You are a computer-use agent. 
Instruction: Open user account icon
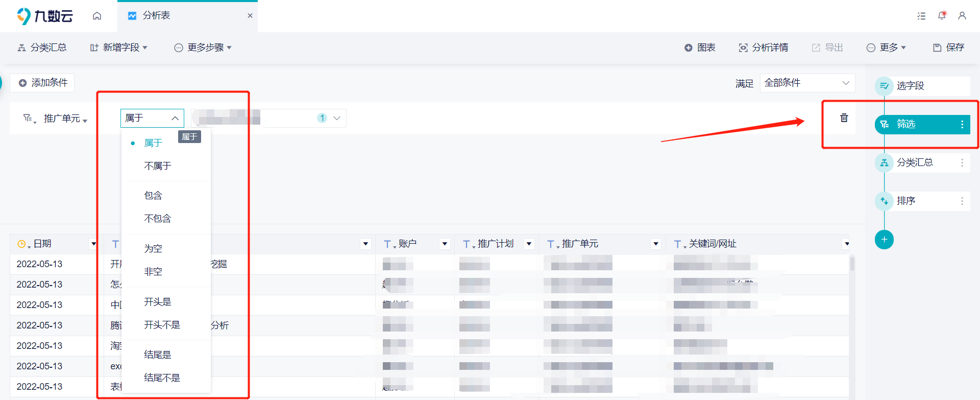(x=962, y=16)
